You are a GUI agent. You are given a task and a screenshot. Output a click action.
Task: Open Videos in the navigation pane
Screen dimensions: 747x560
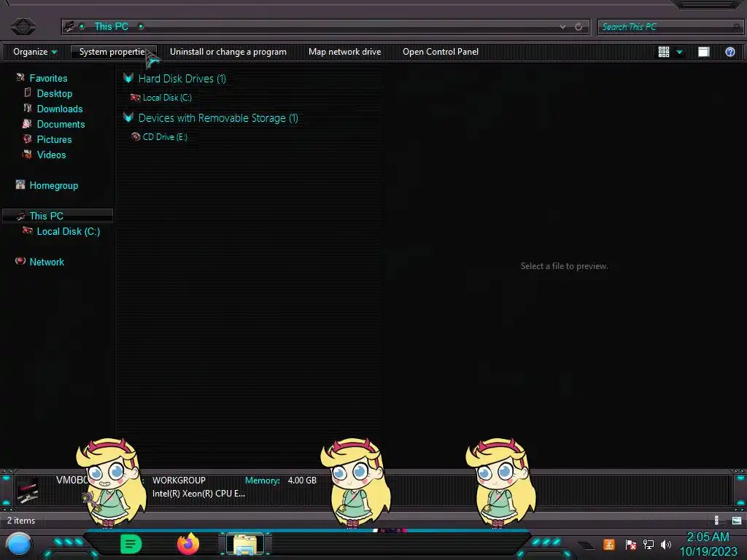(x=51, y=155)
